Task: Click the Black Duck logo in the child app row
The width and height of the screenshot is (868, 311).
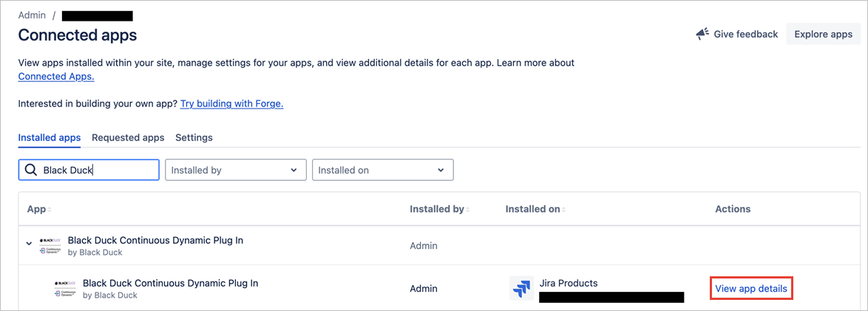Action: 65,288
